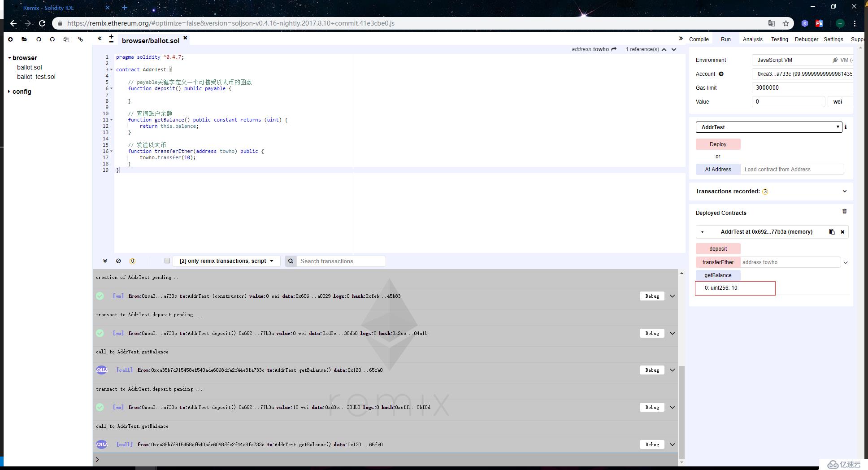Clear the terminal with the ban icon
Screen dimensions: 868x470
[x=118, y=261]
